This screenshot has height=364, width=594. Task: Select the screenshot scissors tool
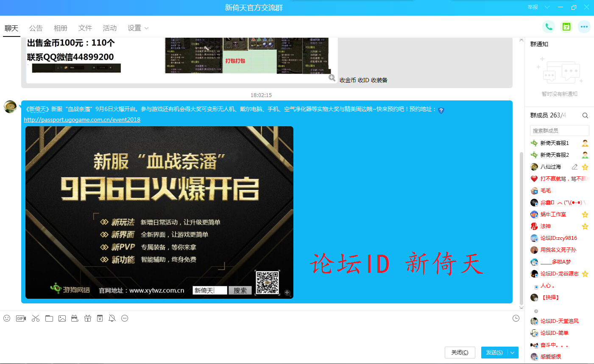[x=36, y=318]
